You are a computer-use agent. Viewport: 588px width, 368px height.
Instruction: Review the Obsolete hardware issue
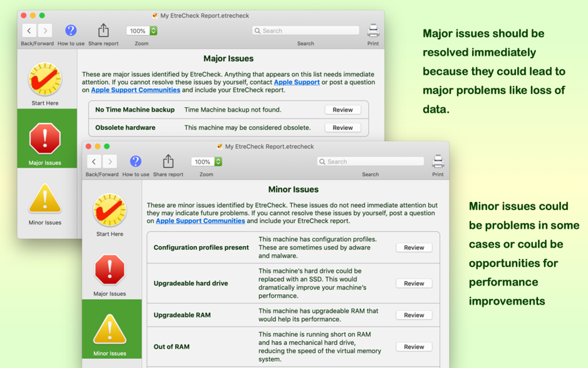click(342, 127)
